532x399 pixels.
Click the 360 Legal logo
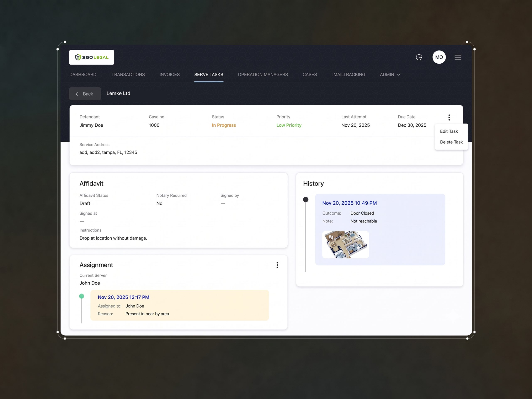coord(92,57)
